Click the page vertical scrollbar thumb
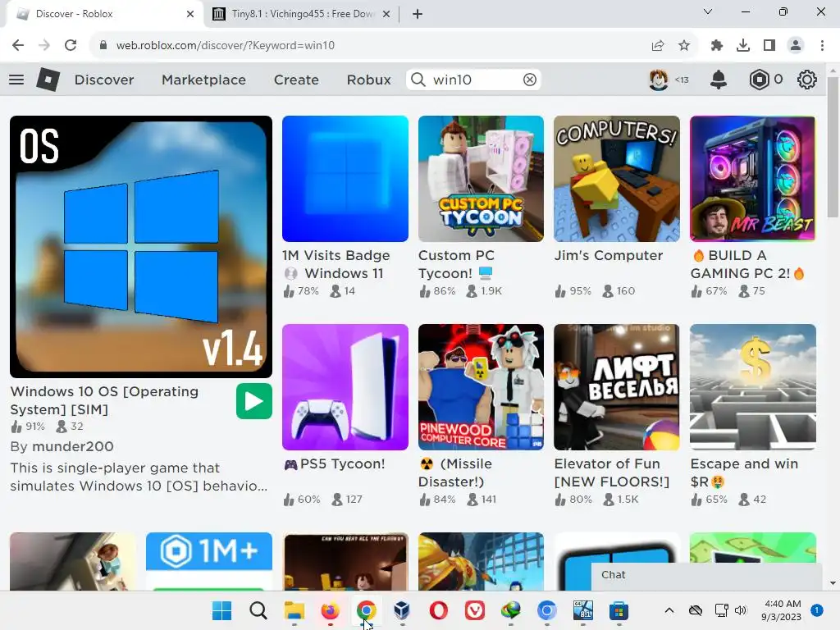The image size is (840, 630). point(833,148)
